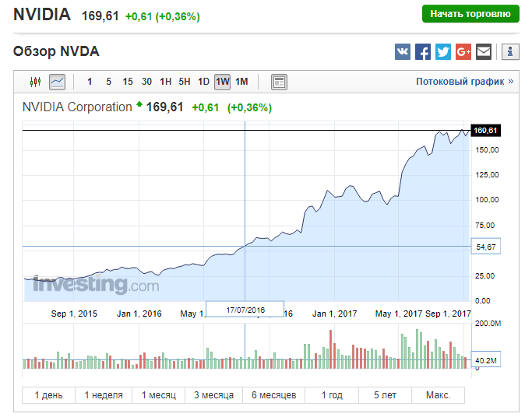Viewport: 532px width, 417px height.
Task: Click the 17/07/2016 date marker on chart
Action: (245, 310)
